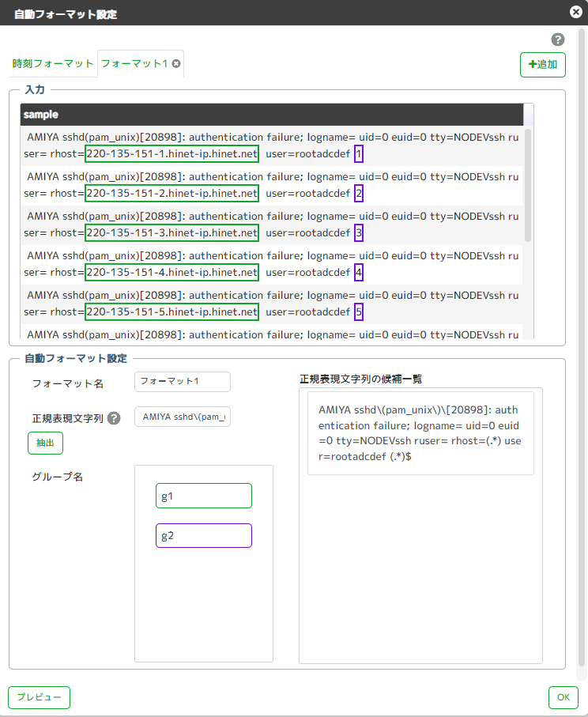588x717 pixels.
Task: Click the 正規表現文字列 input field
Action: [183, 417]
